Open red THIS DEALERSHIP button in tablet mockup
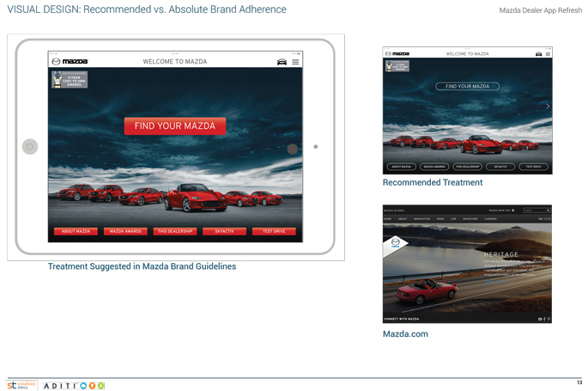Screen dimensions: 588x391 (x=175, y=231)
